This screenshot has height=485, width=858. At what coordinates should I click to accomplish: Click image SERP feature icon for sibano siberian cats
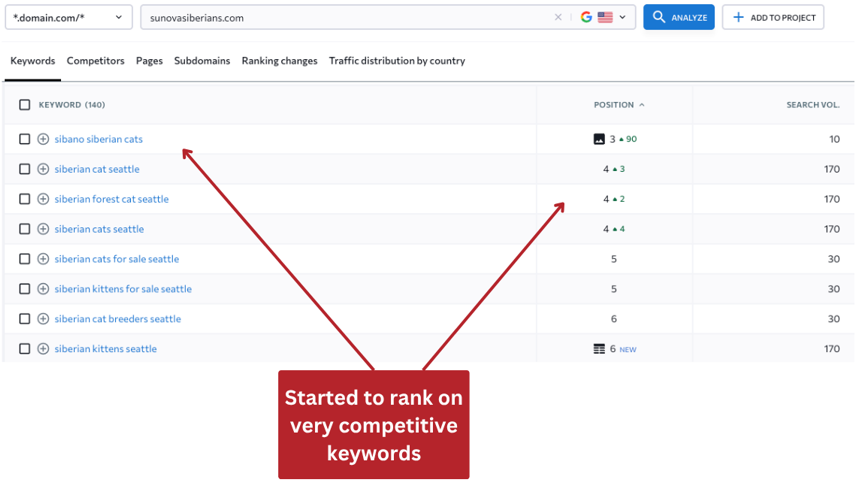[599, 139]
